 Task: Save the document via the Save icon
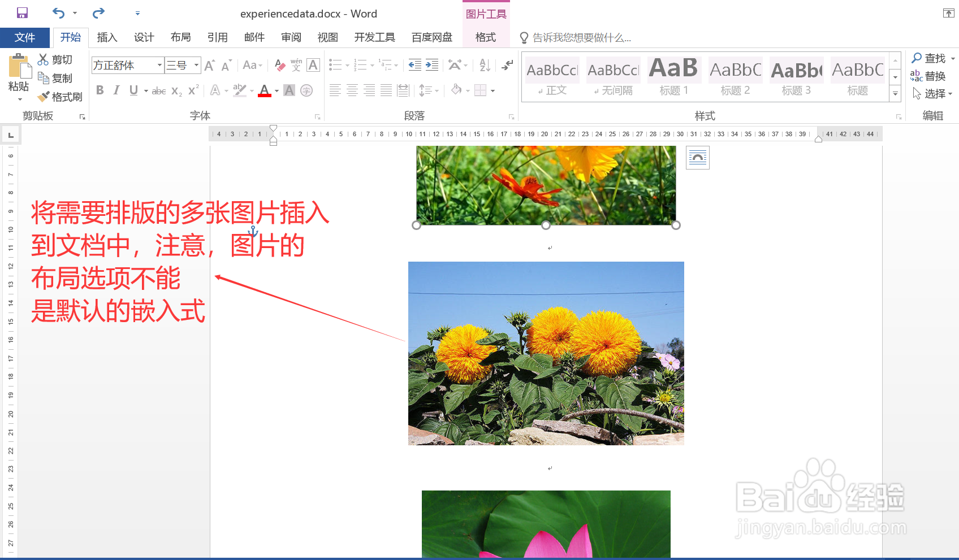(x=22, y=12)
